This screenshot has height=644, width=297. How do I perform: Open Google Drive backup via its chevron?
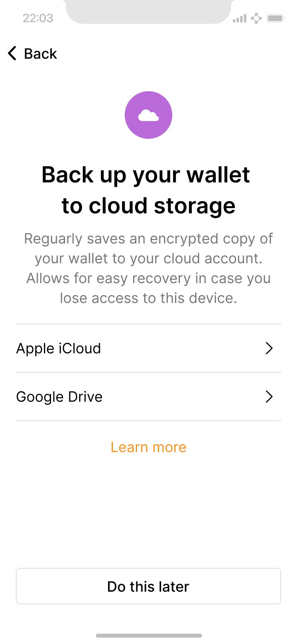[269, 397]
